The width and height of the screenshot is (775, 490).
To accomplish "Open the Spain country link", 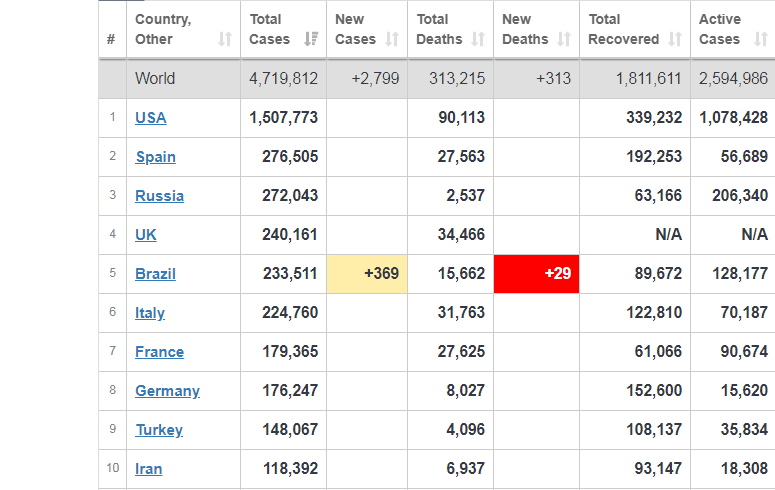I will coord(156,157).
